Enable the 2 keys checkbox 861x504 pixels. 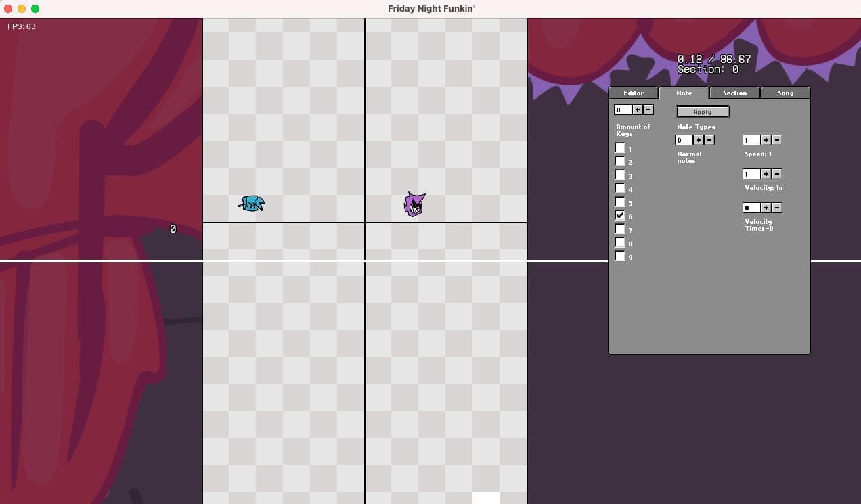coord(620,161)
